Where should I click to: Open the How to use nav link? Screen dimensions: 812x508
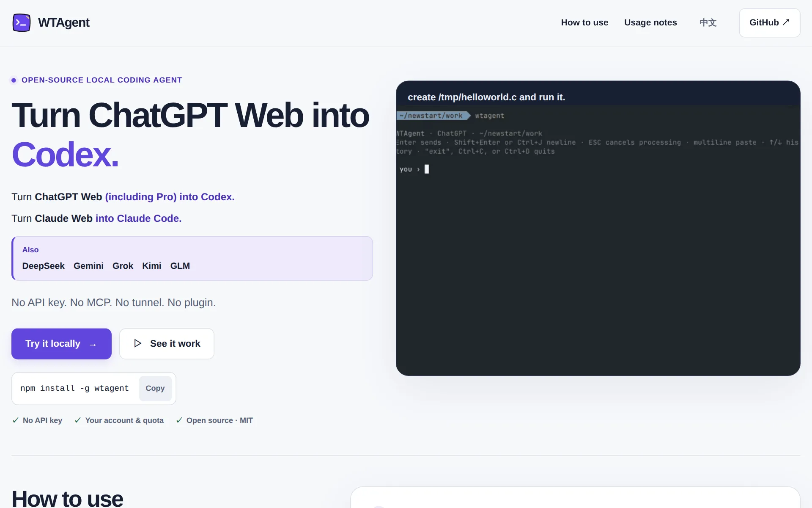(x=584, y=22)
